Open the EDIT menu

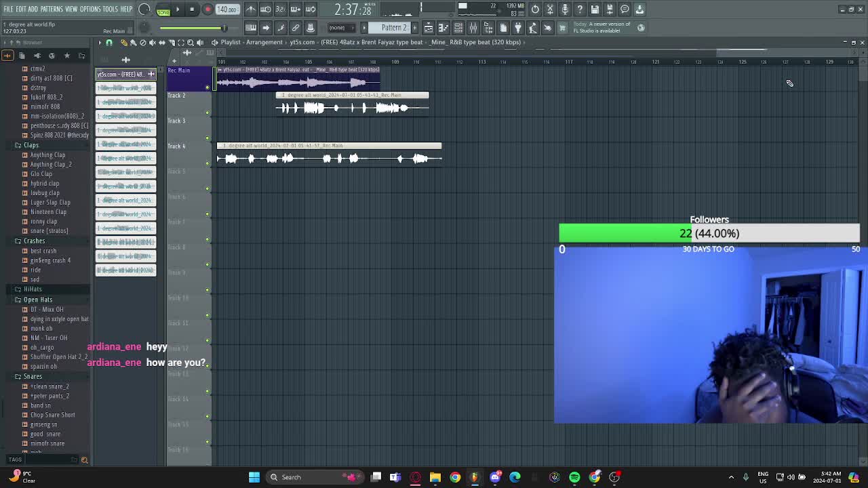click(x=21, y=9)
